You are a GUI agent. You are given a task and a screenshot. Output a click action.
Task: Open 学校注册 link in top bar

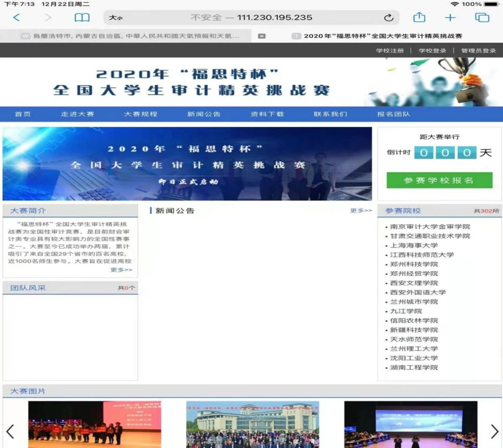390,51
